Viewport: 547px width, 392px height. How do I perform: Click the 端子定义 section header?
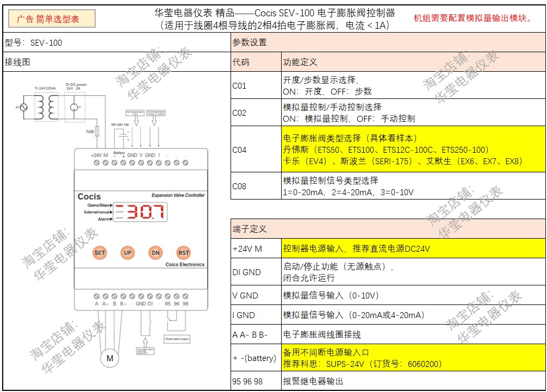(x=388, y=229)
